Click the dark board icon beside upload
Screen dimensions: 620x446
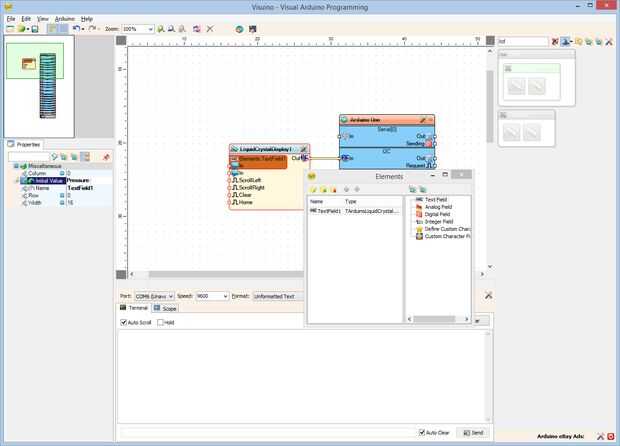[253, 29]
